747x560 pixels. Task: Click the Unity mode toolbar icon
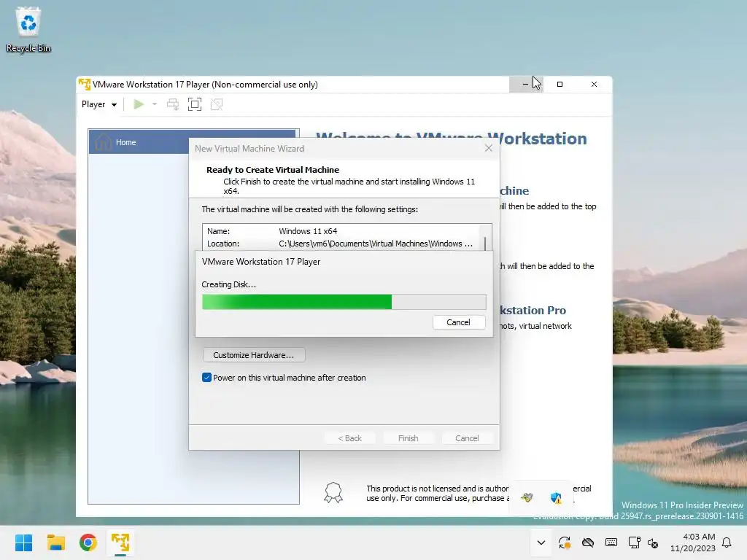pyautogui.click(x=217, y=104)
